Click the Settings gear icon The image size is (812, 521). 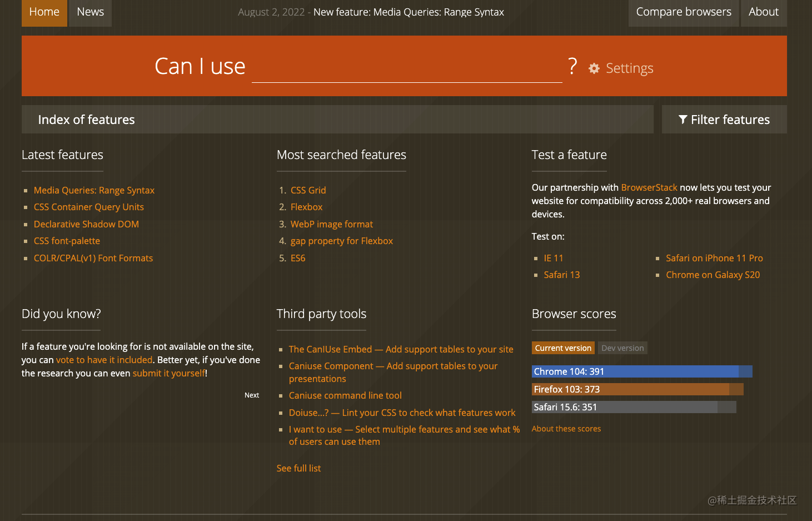(x=594, y=68)
